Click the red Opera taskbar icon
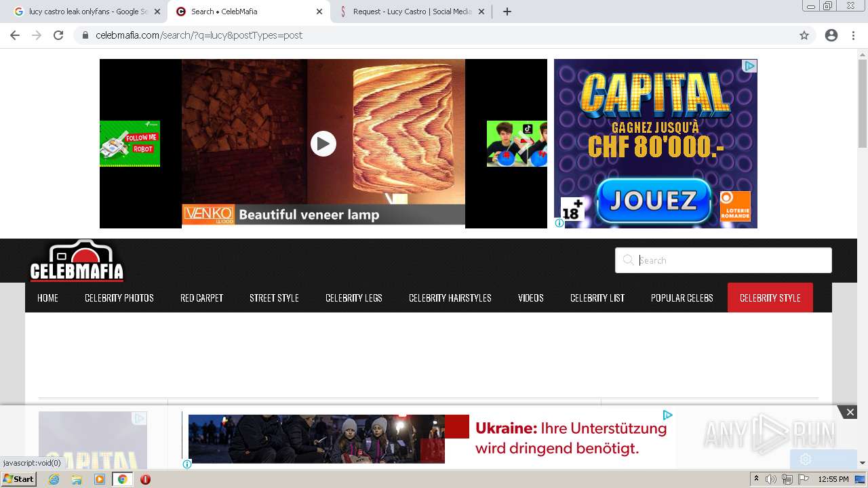868x488 pixels. [x=145, y=479]
